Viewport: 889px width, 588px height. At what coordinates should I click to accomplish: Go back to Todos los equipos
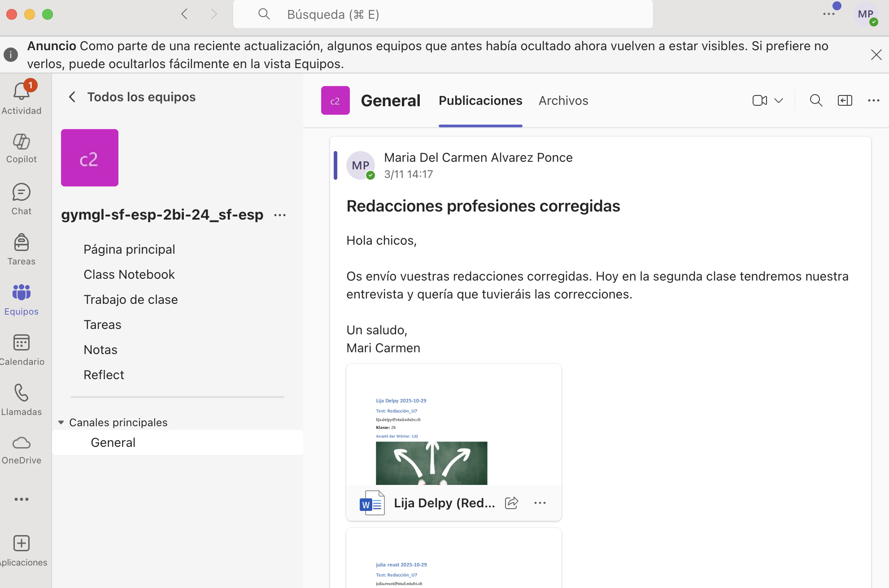pyautogui.click(x=72, y=97)
